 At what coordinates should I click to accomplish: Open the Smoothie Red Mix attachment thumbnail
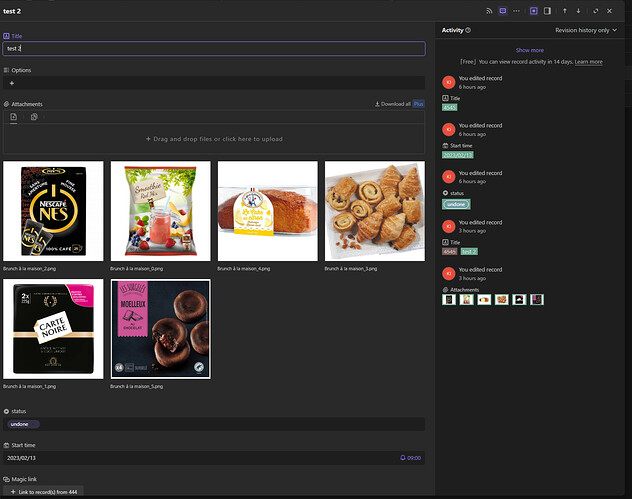(160, 211)
